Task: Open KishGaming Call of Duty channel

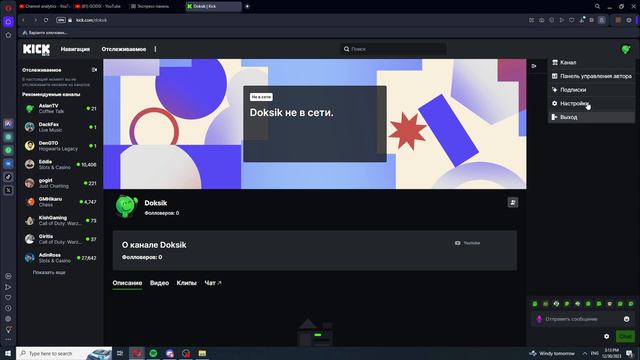Action: 60,221
